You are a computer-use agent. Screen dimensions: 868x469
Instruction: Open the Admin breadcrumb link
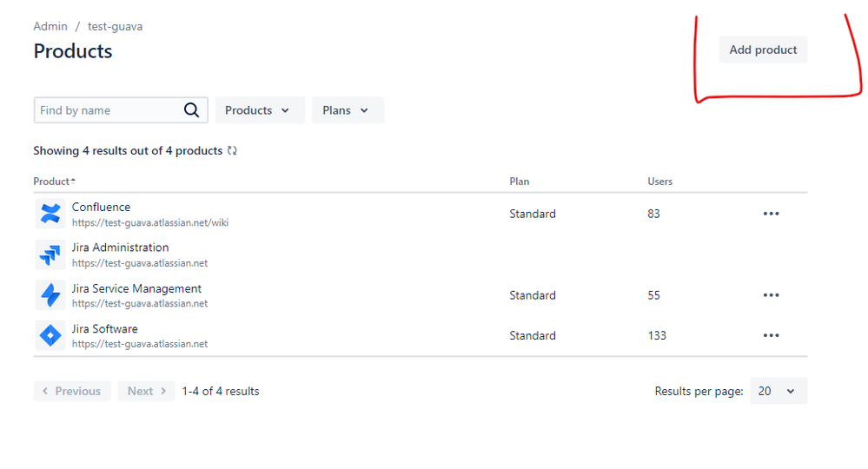pos(50,26)
